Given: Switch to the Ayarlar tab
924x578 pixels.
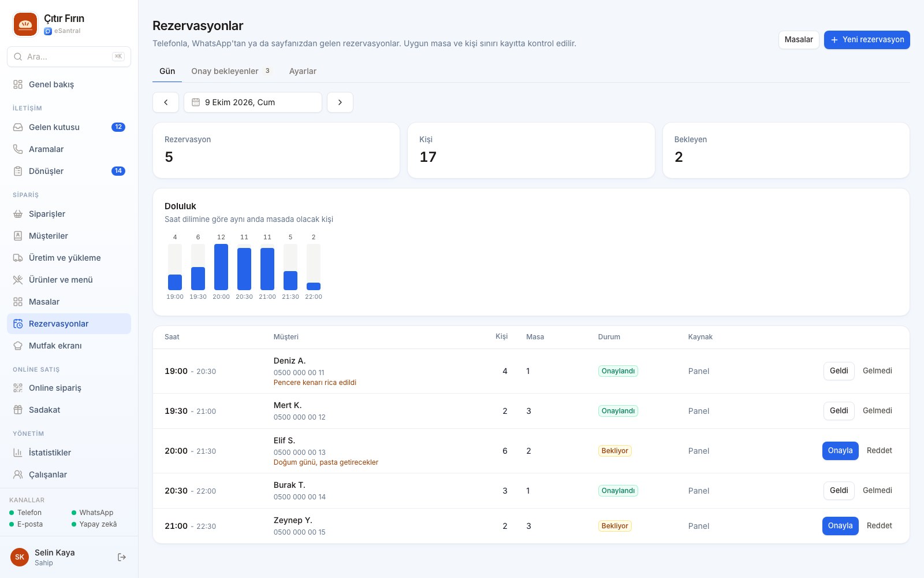Looking at the screenshot, I should tap(303, 71).
